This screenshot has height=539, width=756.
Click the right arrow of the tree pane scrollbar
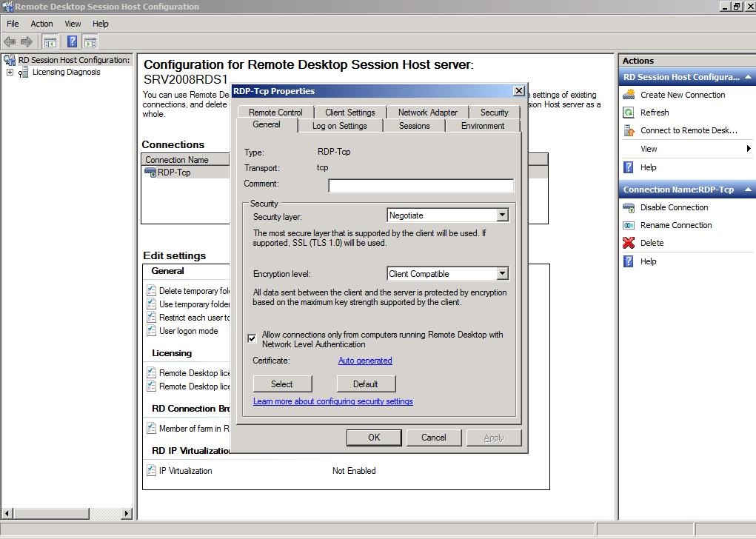(127, 513)
